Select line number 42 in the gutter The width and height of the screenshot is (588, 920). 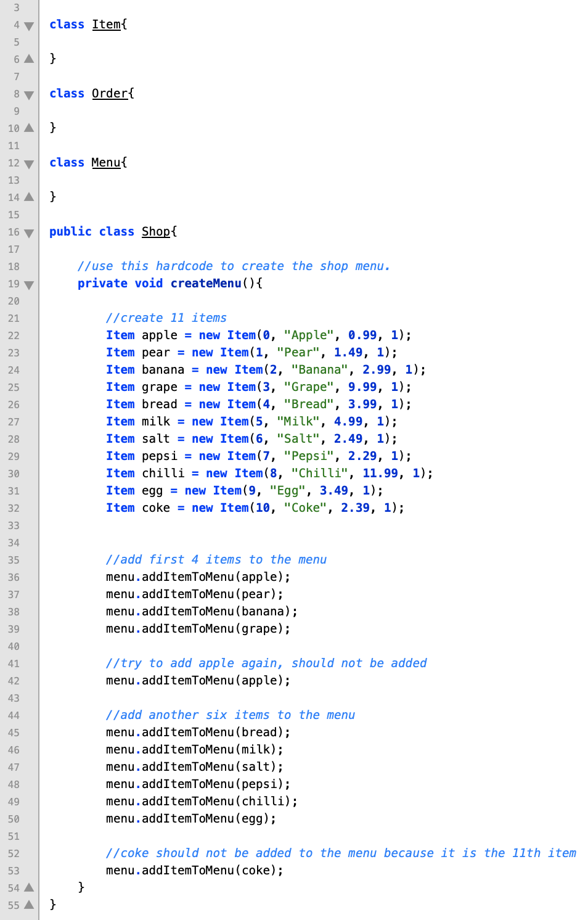[x=14, y=681]
